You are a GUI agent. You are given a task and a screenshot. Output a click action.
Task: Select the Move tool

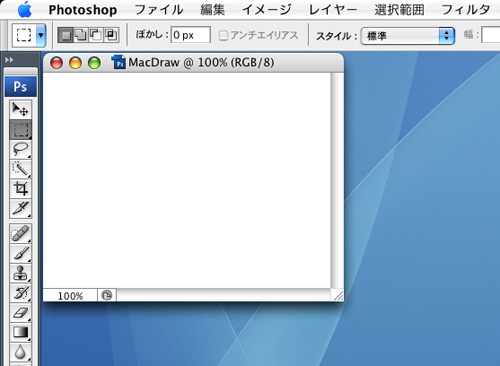click(21, 109)
